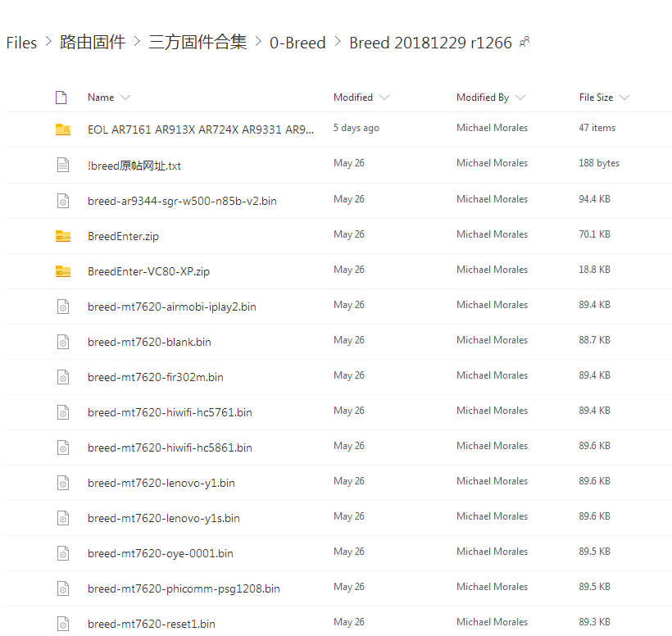Screen dimensions: 672x636
Task: Open breed-mt7620-reset1.bin
Action: (x=152, y=624)
